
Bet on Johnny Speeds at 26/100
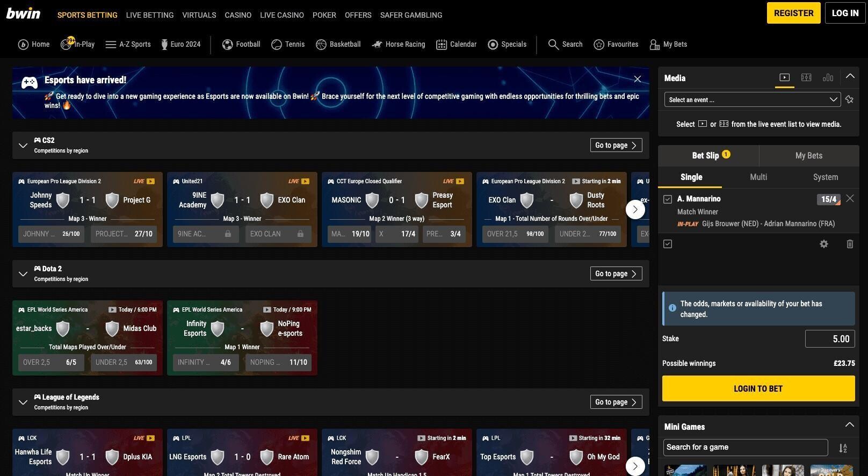pyautogui.click(x=51, y=234)
